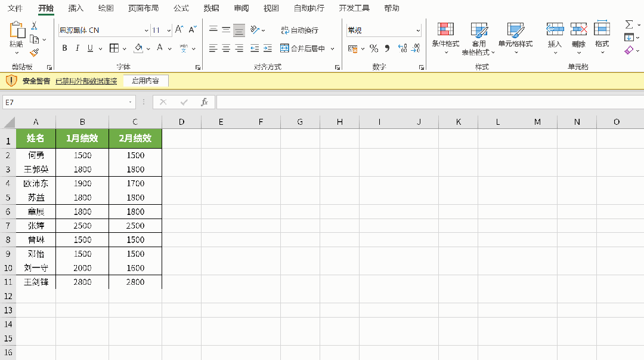Screen dimensions: 644x360
Task: Click the Copy icon
Action: point(35,39)
